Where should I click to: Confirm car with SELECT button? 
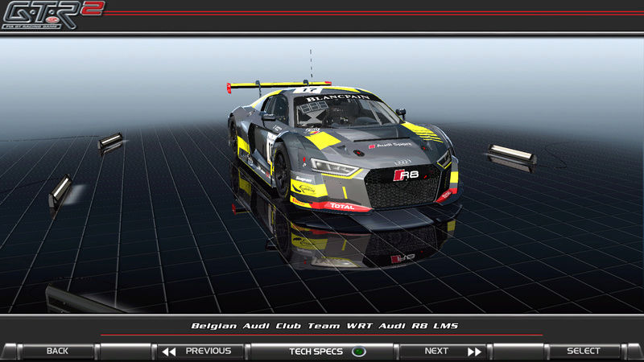pos(584,352)
